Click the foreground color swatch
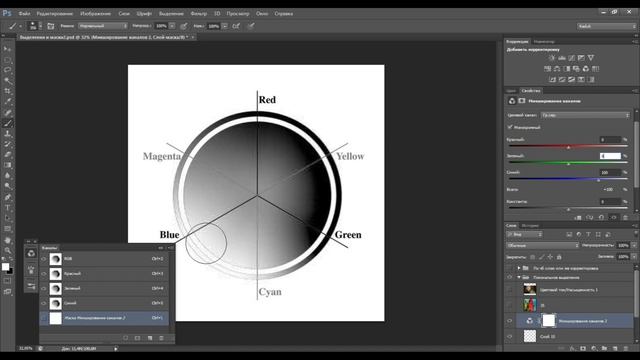This screenshot has width=640, height=360. coord(5,267)
